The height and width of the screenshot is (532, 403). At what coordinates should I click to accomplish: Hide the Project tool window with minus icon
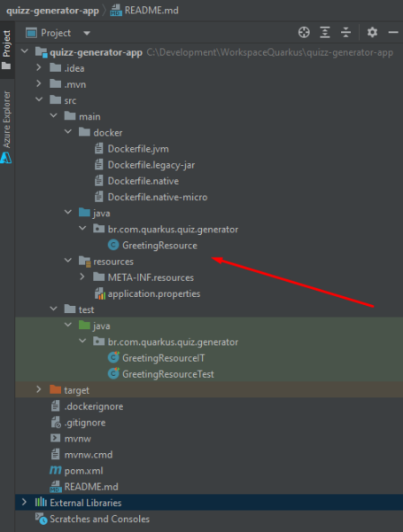pos(393,33)
